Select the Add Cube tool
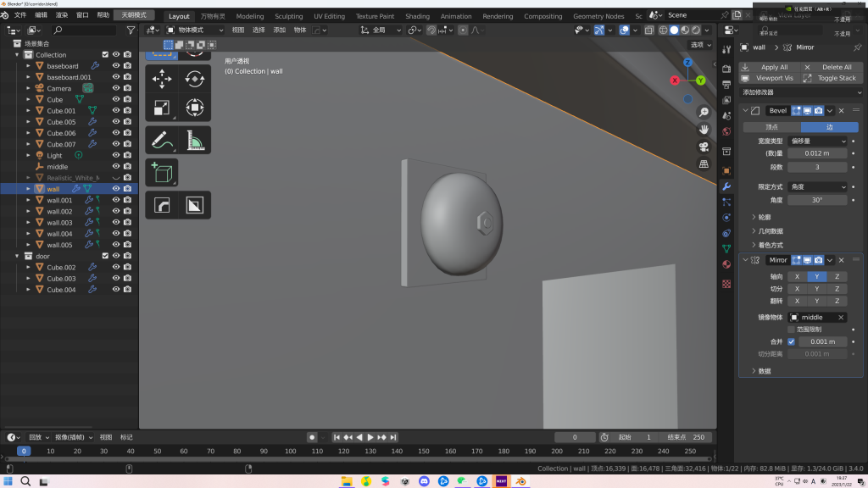This screenshot has width=868, height=488. coord(162,173)
